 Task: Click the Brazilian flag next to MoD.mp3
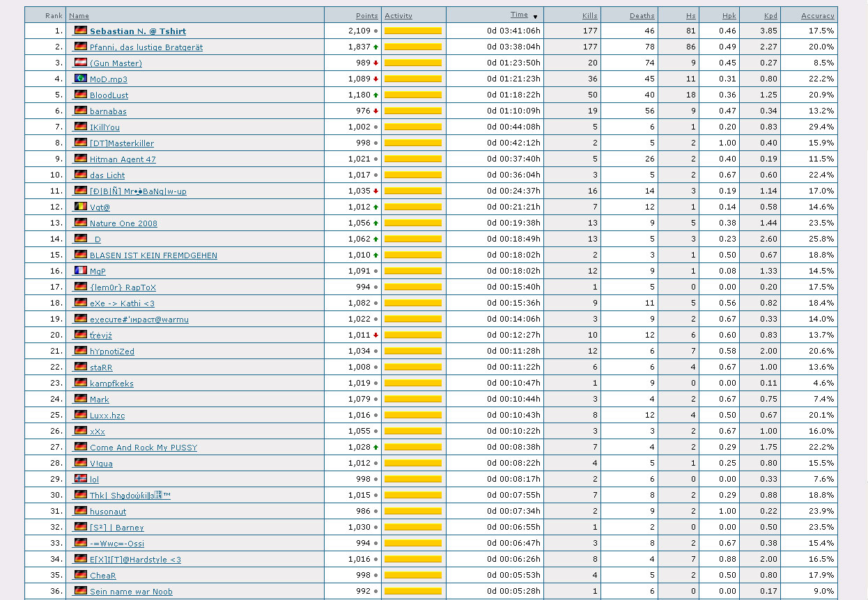pyautogui.click(x=81, y=79)
